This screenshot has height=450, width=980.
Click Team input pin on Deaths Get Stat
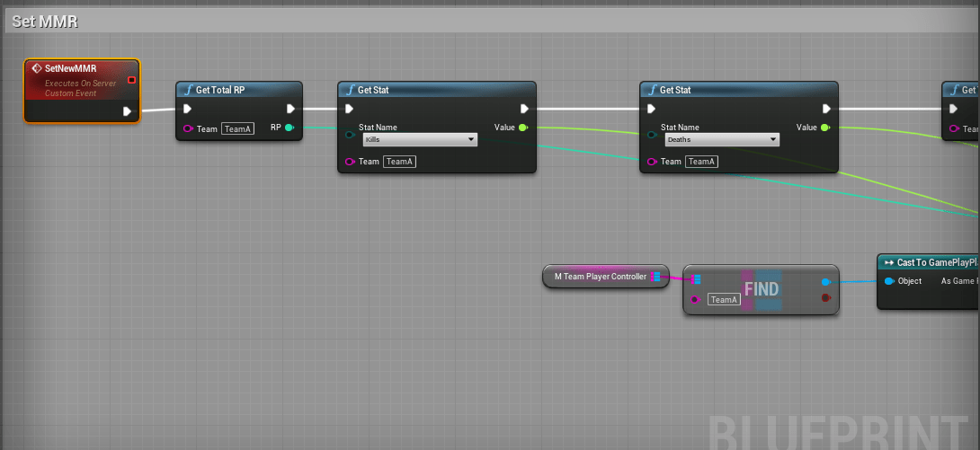coord(652,162)
